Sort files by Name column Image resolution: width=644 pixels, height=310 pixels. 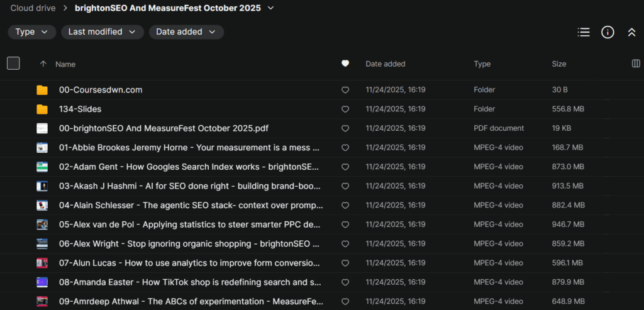click(x=65, y=64)
